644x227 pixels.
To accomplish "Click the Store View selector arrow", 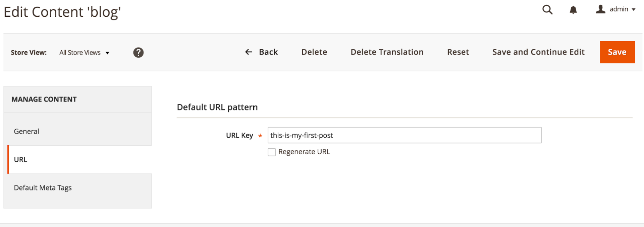I will tap(107, 53).
